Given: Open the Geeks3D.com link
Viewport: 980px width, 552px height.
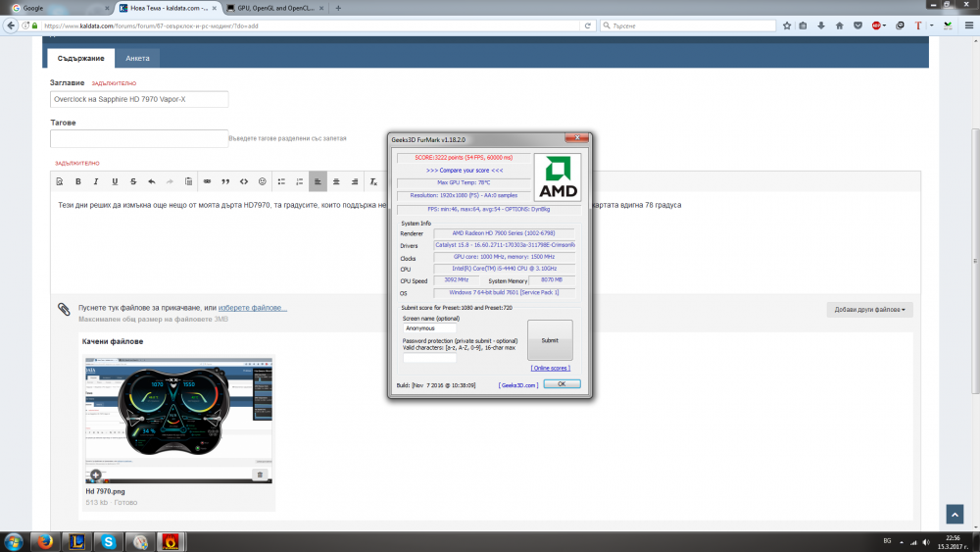Looking at the screenshot, I should click(518, 385).
